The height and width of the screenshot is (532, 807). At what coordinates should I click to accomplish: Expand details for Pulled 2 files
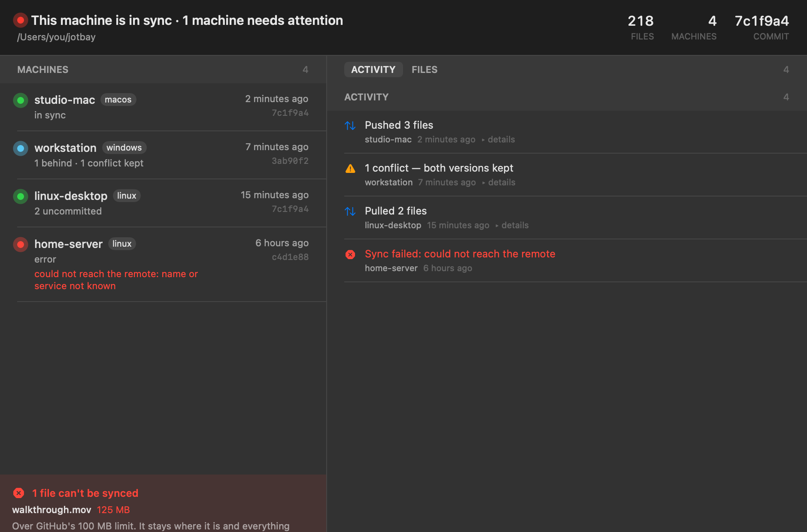pyautogui.click(x=512, y=225)
